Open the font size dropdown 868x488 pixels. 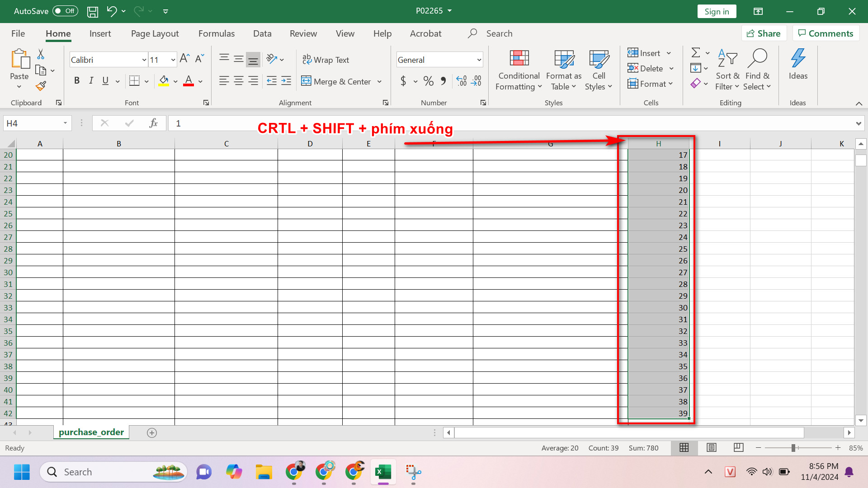173,60
